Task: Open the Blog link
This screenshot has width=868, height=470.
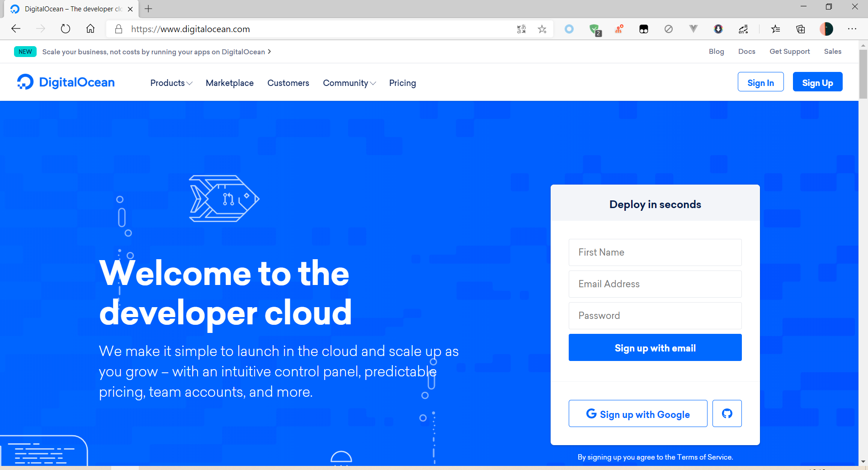Action: tap(716, 52)
